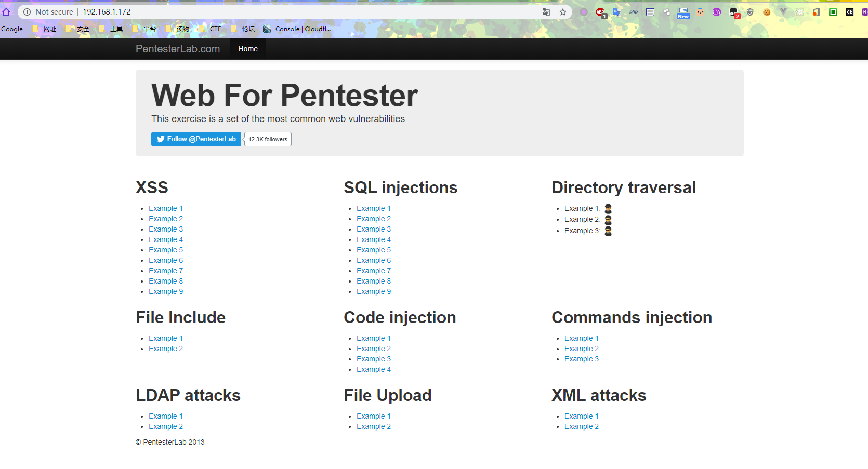This screenshot has height=469, width=868.
Task: Click the Vue devtools extension icon
Action: pos(783,12)
